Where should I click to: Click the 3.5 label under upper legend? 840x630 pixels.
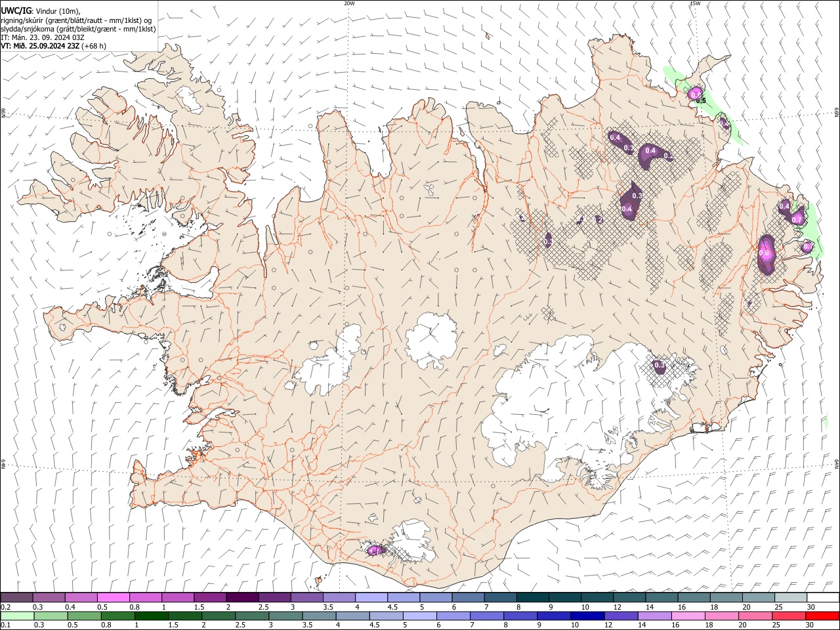click(327, 607)
